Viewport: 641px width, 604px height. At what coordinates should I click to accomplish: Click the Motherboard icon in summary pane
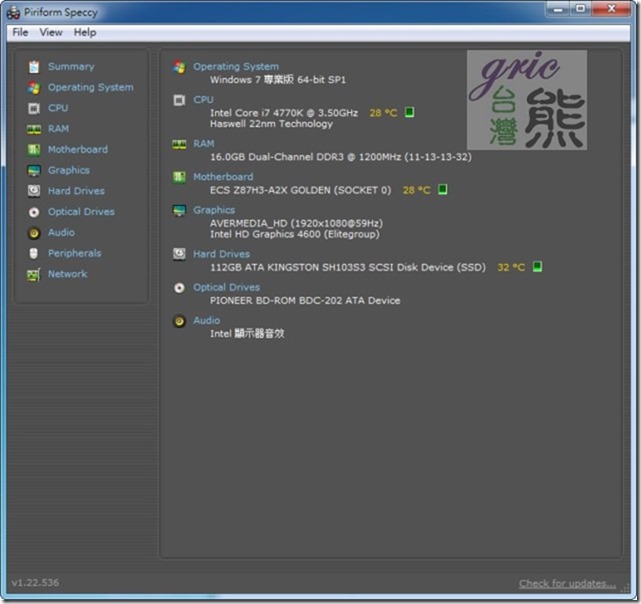(179, 177)
